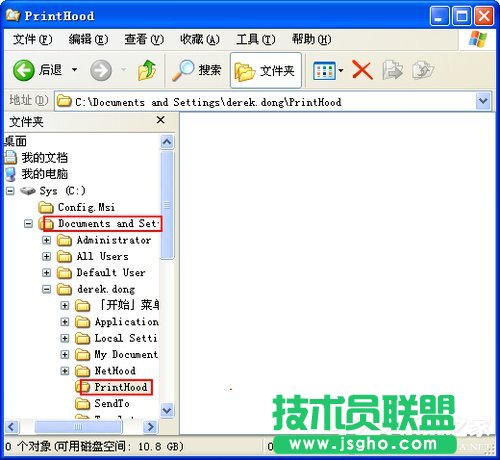
Task: Select the Config.Msi folder
Action: pyautogui.click(x=86, y=207)
